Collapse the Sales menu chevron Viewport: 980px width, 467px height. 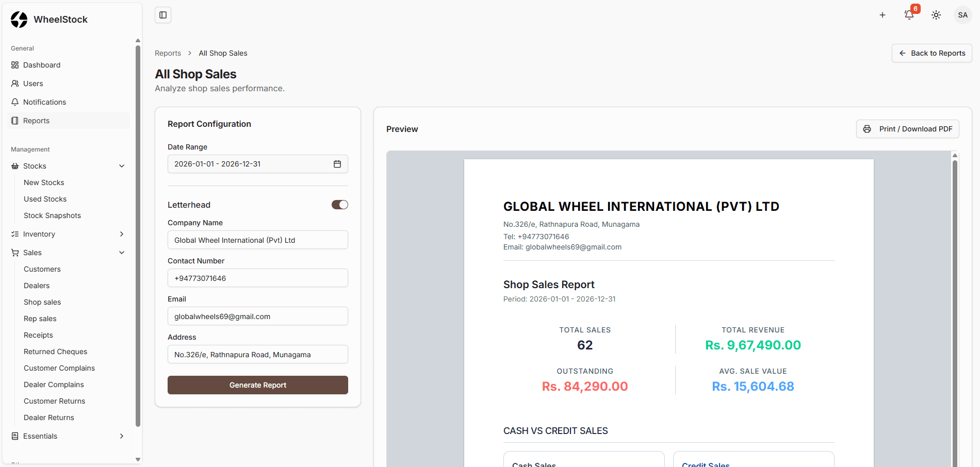(122, 253)
